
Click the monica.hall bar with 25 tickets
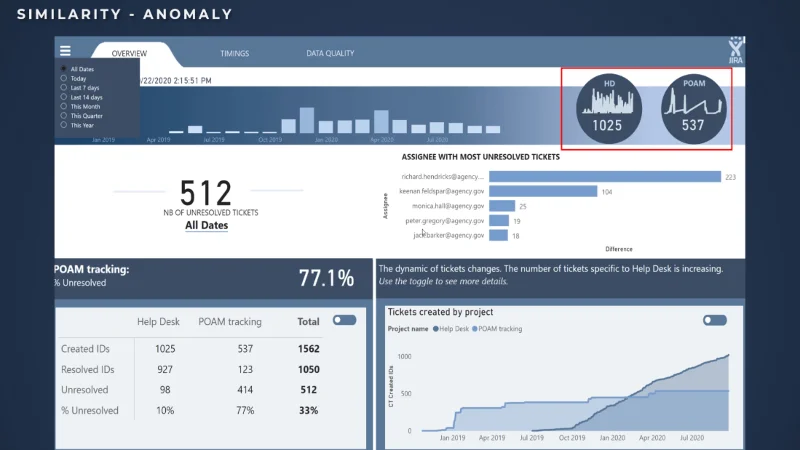point(502,206)
